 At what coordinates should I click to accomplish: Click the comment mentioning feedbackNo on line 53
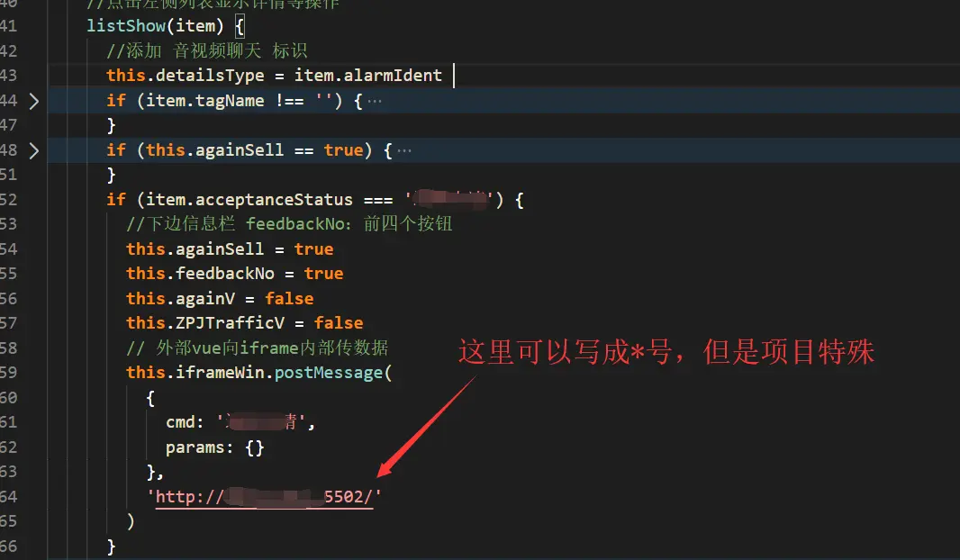[289, 224]
